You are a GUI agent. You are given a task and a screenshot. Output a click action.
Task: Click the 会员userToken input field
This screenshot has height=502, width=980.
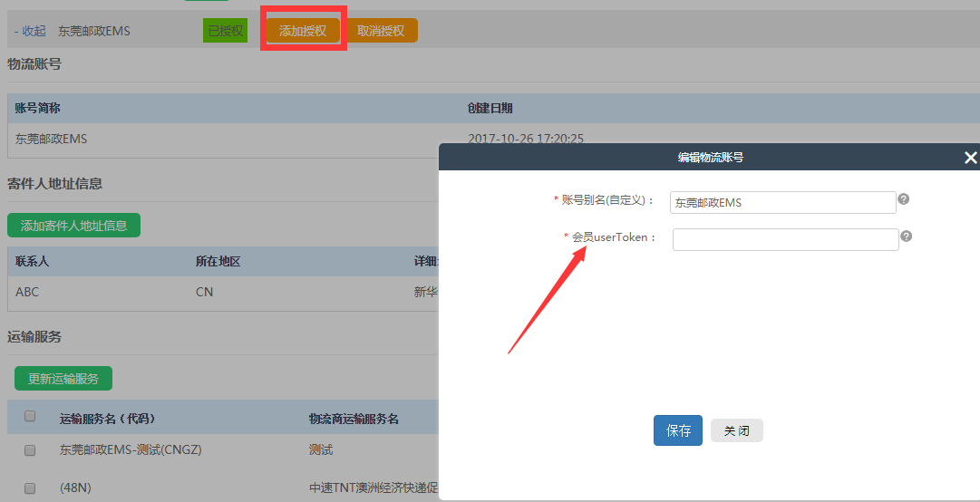[x=785, y=239]
